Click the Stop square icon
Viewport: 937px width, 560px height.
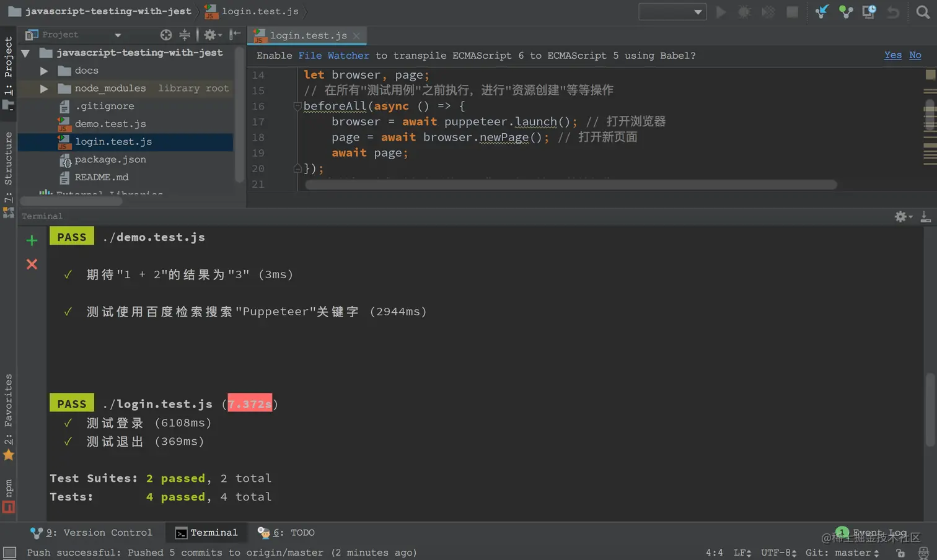pyautogui.click(x=792, y=12)
